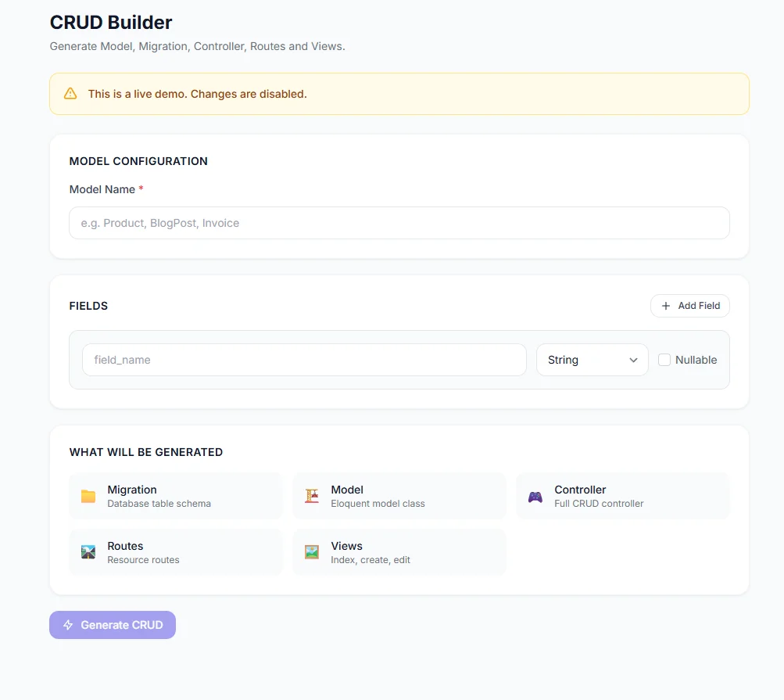Click the Model crane icon
Viewport: 784px width, 700px height.
point(312,496)
